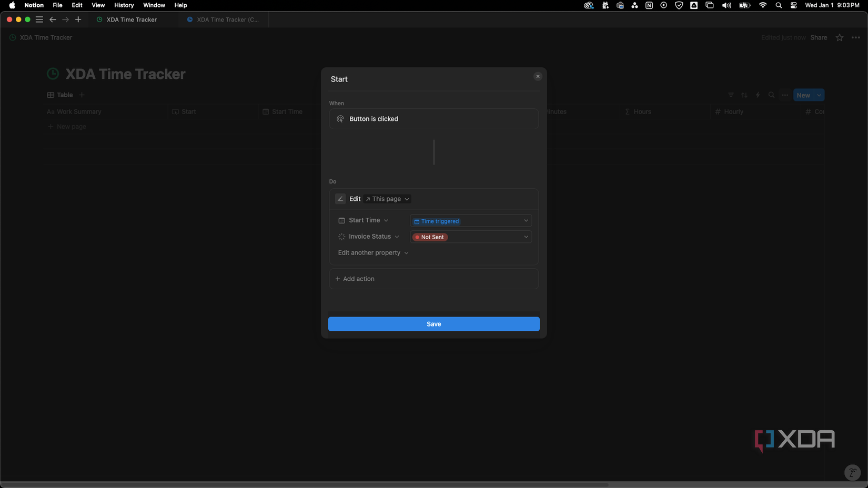Open the database automations lightning icon
This screenshot has width=868, height=488.
click(758, 95)
